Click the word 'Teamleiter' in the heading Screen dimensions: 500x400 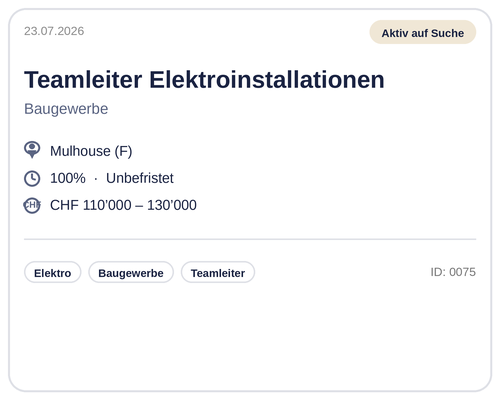tap(83, 80)
